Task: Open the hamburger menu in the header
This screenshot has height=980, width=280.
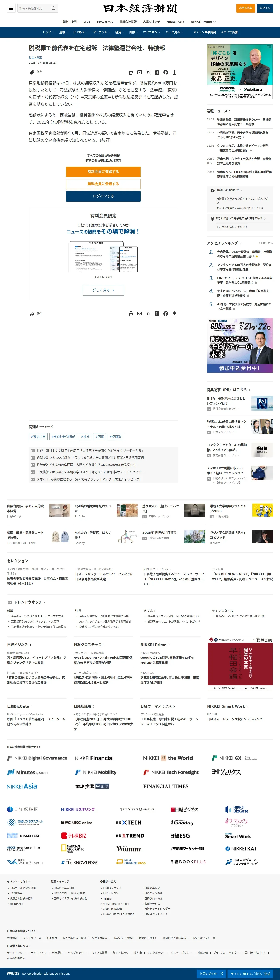Action: (x=11, y=8)
